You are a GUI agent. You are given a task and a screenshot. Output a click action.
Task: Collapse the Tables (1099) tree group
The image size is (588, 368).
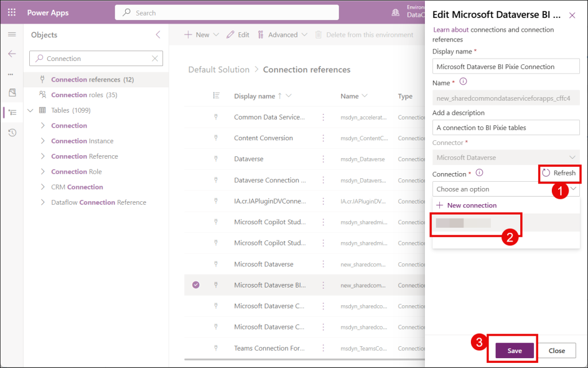[30, 110]
